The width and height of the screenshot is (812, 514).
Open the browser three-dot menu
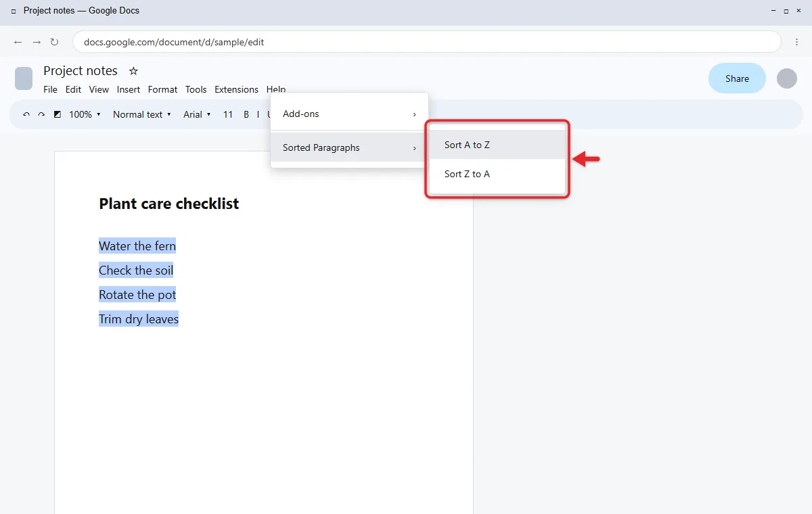[797, 42]
